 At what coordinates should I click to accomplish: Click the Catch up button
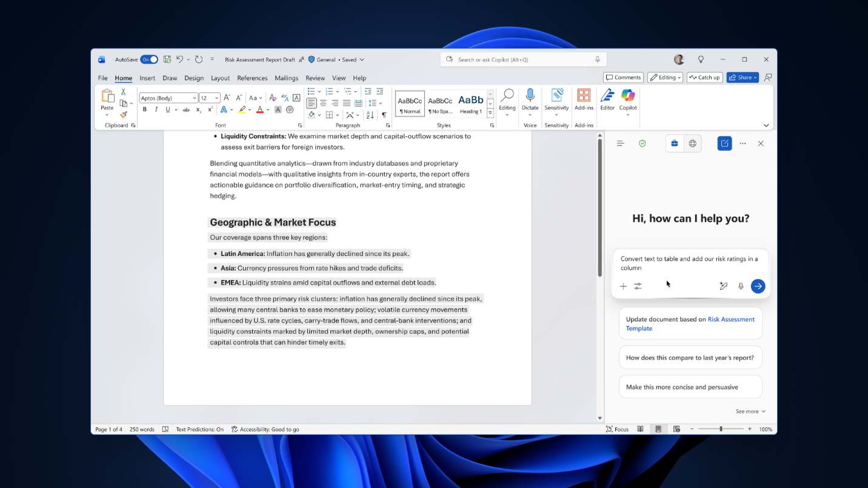(704, 78)
